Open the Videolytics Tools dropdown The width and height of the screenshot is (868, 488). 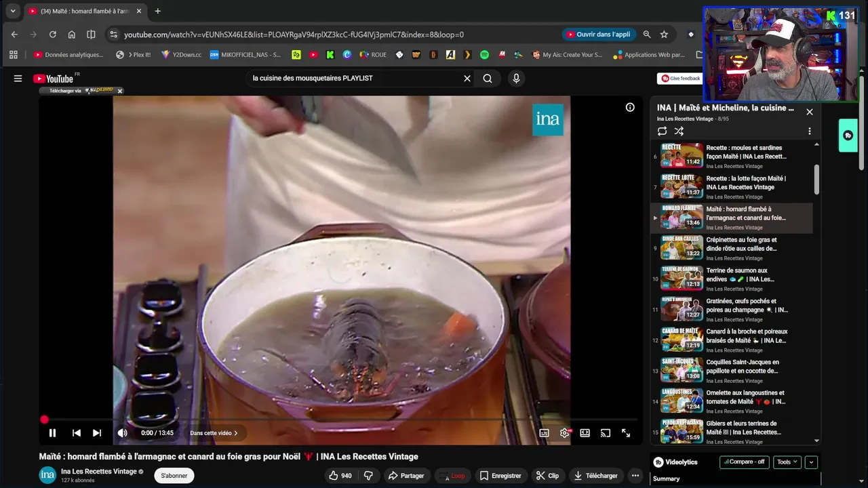tap(787, 462)
